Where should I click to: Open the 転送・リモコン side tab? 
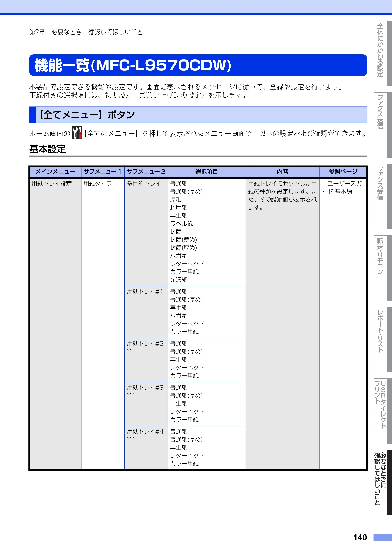tap(383, 268)
